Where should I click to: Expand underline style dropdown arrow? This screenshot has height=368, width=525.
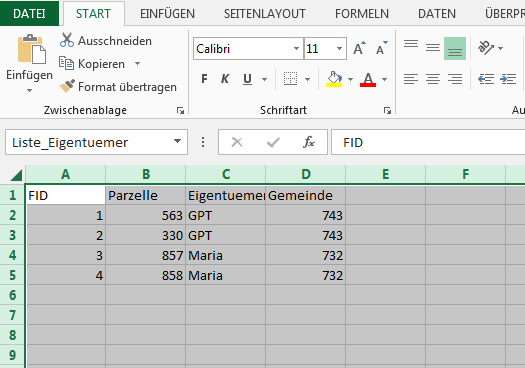coord(265,79)
